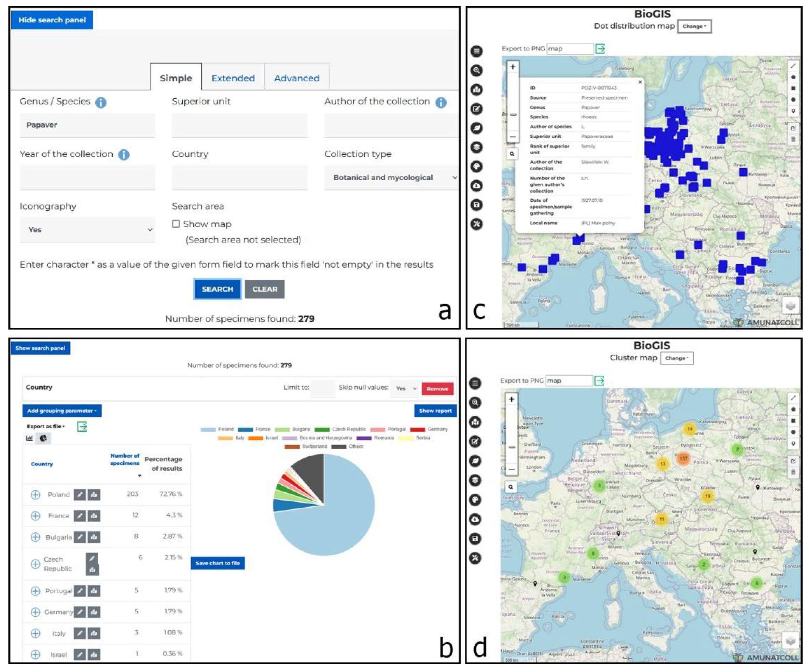Click green export arrow next to Export as file
The width and height of the screenshot is (809, 672).
(x=82, y=426)
